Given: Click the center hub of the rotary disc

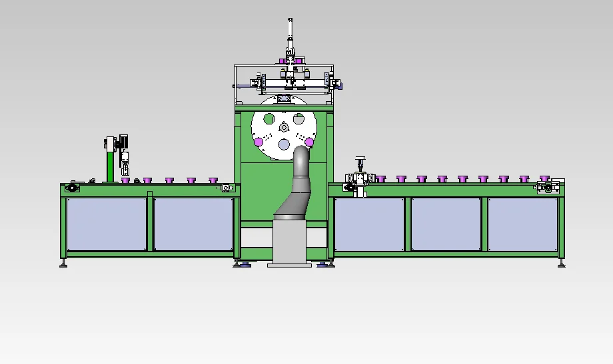Looking at the screenshot, I should pyautogui.click(x=283, y=128).
